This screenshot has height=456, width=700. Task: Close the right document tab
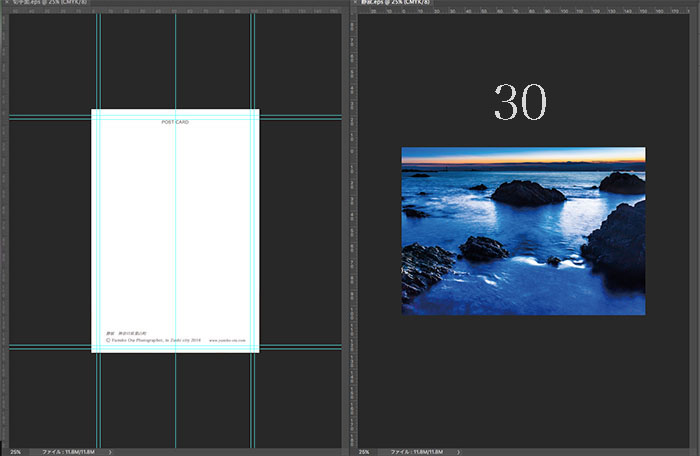pos(355,2)
